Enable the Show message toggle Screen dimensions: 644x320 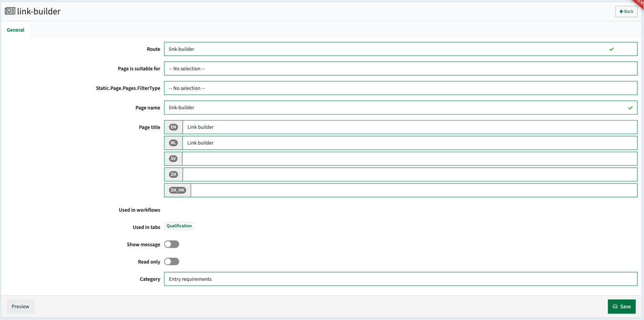[172, 244]
